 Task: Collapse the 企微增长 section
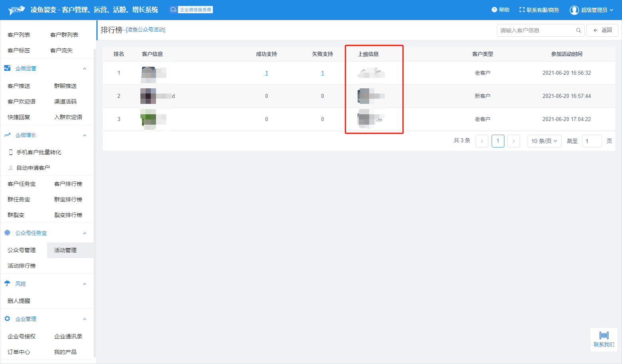84,135
